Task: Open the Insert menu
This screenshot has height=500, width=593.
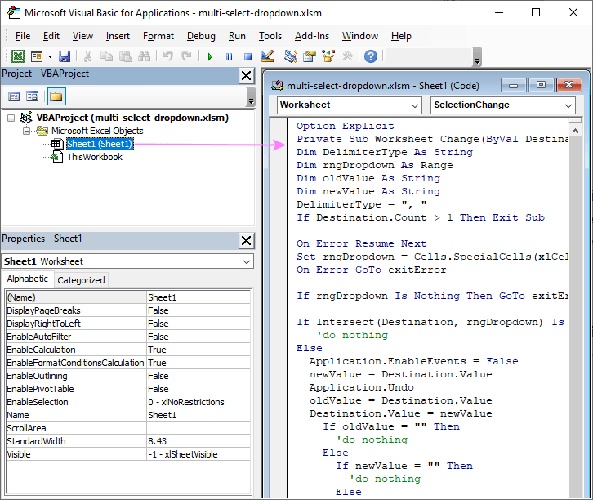Action: [118, 36]
